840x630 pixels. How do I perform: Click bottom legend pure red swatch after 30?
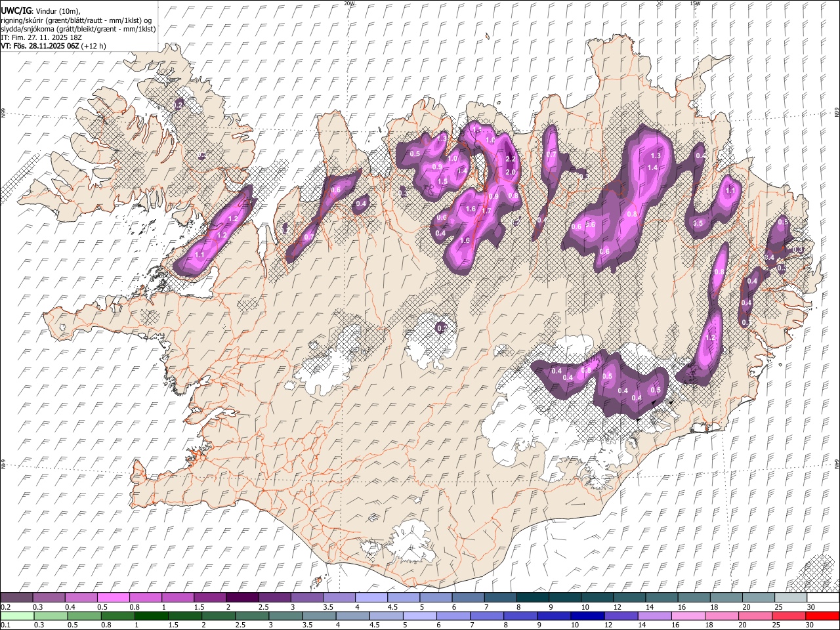pyautogui.click(x=824, y=616)
